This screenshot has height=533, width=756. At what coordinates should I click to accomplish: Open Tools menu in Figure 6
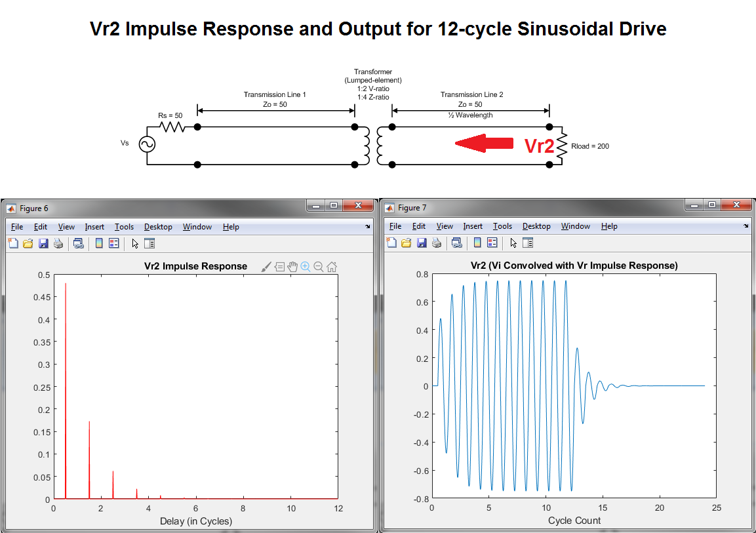coord(124,227)
